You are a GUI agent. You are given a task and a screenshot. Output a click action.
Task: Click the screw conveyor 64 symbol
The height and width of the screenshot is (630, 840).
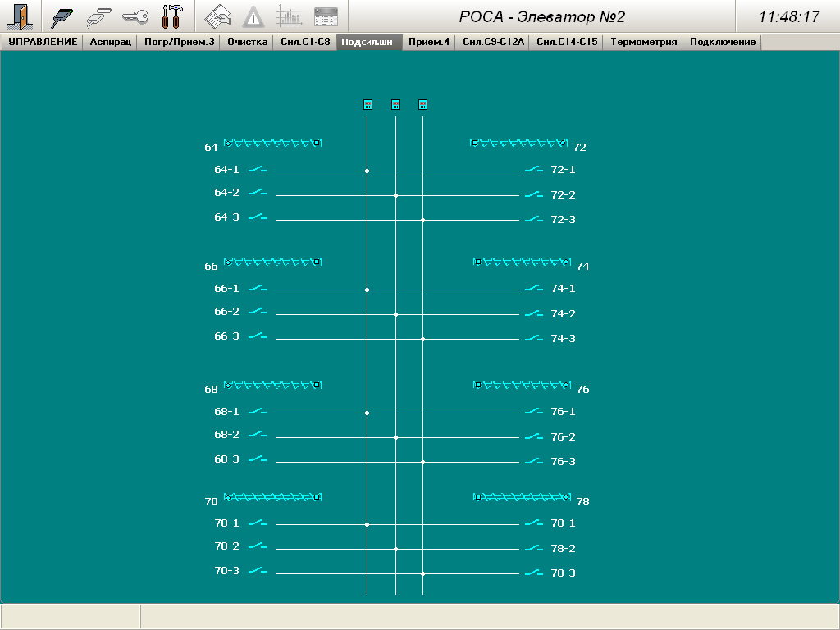(x=272, y=143)
